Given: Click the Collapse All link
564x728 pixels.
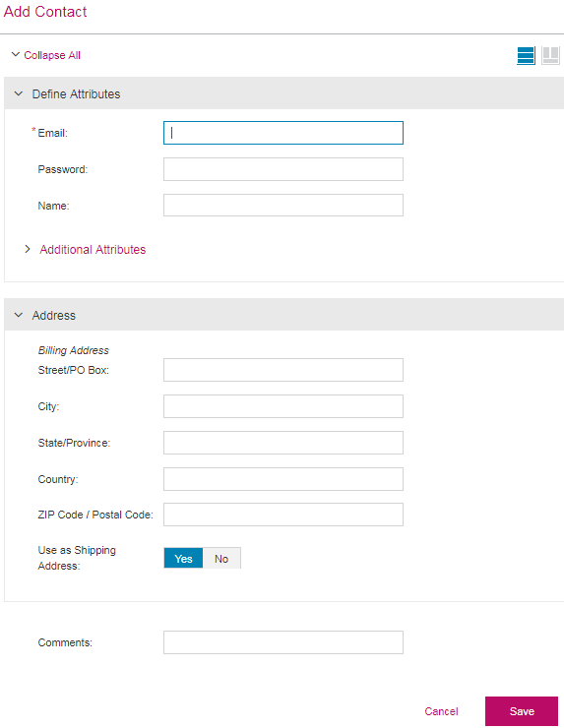Looking at the screenshot, I should pos(52,55).
